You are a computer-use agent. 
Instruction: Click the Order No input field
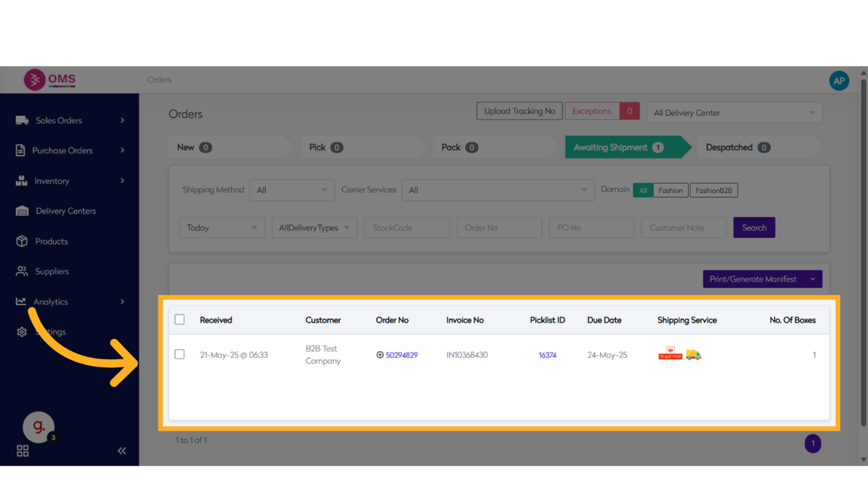499,228
